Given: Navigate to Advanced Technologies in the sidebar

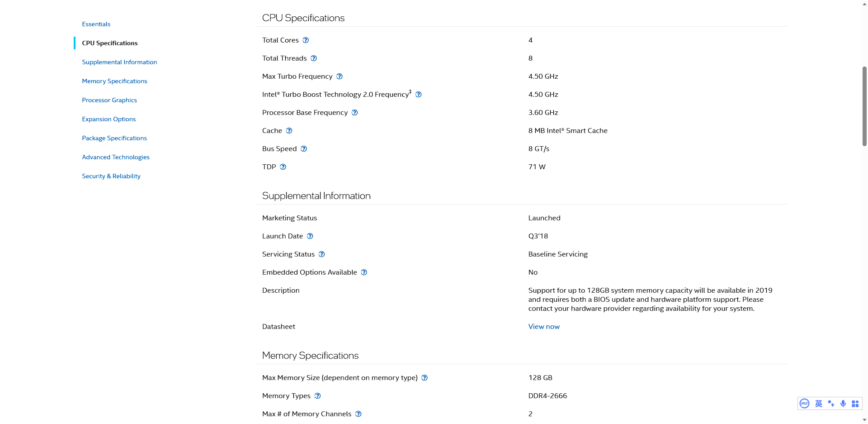Looking at the screenshot, I should pyautogui.click(x=116, y=157).
